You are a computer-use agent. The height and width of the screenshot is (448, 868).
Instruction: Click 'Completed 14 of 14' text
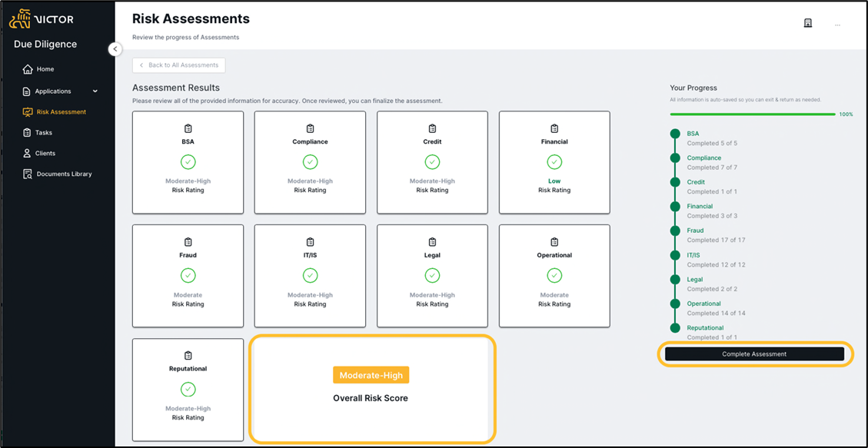tap(717, 313)
